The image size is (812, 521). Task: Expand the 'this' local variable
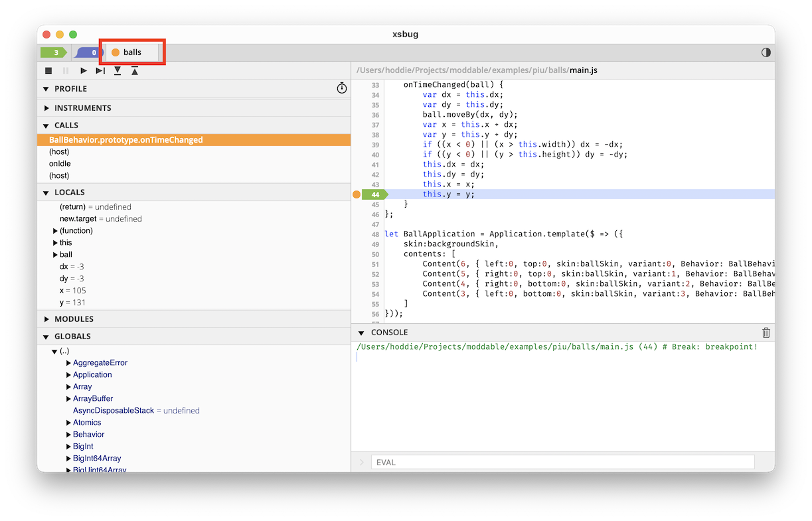(56, 243)
